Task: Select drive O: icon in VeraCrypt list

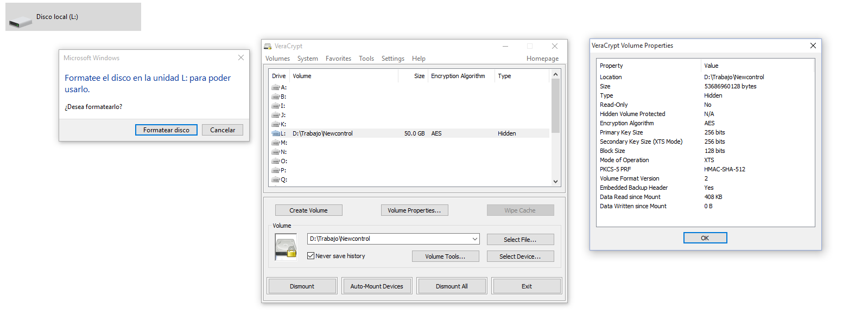Action: pyautogui.click(x=276, y=161)
